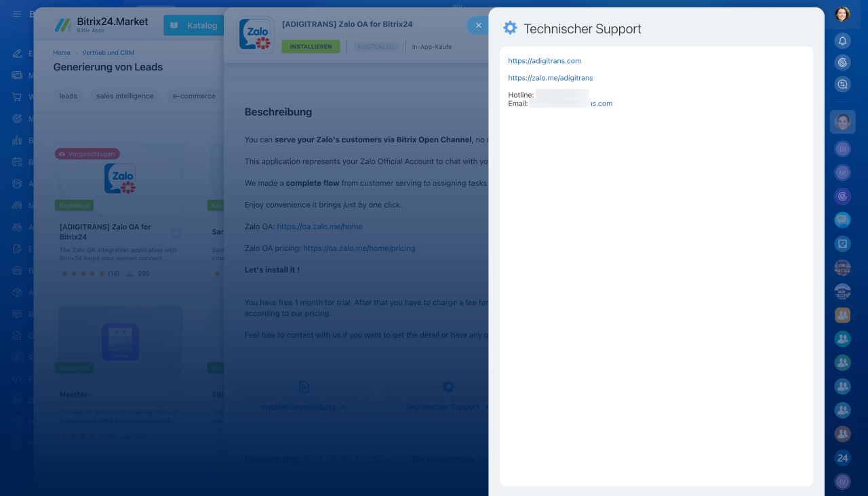Viewport: 868px width, 496px height.
Task: Click the pen icon in the left sidebar
Action: [x=17, y=54]
